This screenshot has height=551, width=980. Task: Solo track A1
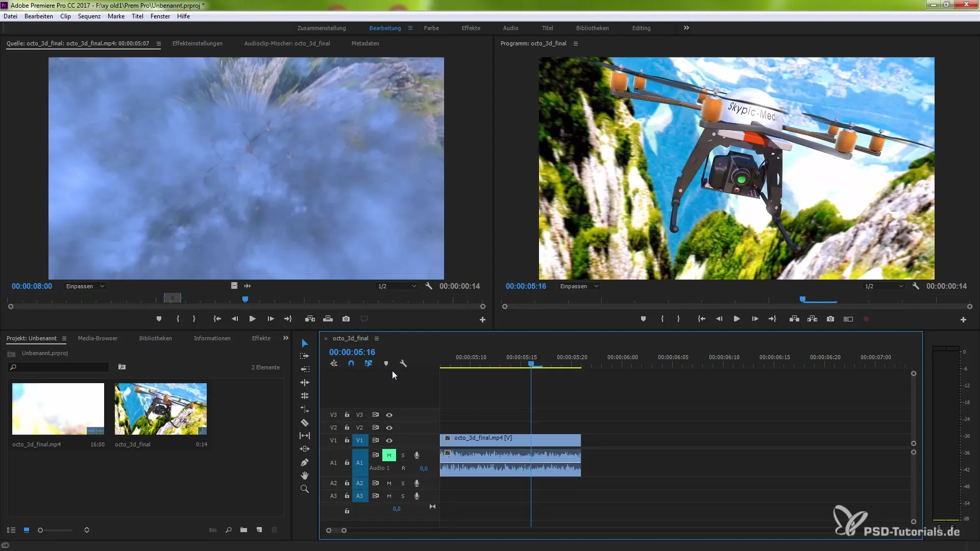tap(403, 455)
